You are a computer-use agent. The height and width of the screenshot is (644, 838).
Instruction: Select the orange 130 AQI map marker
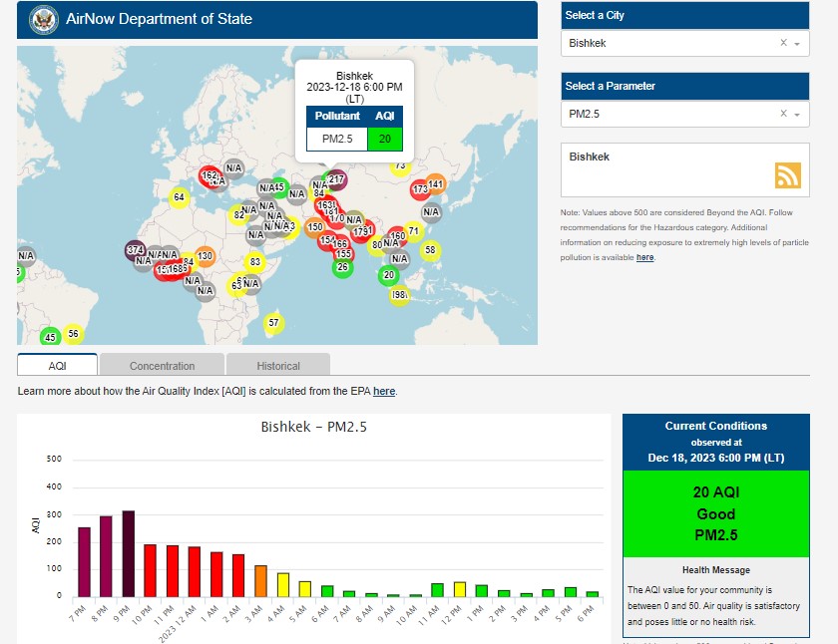[x=205, y=256]
